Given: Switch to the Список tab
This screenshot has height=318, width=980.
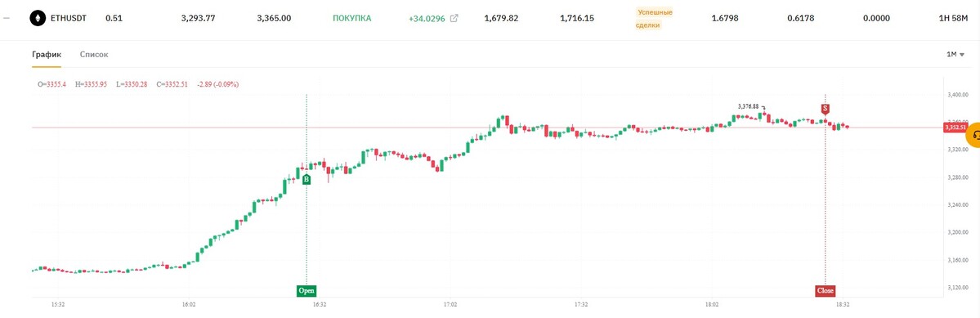Looking at the screenshot, I should (x=94, y=54).
